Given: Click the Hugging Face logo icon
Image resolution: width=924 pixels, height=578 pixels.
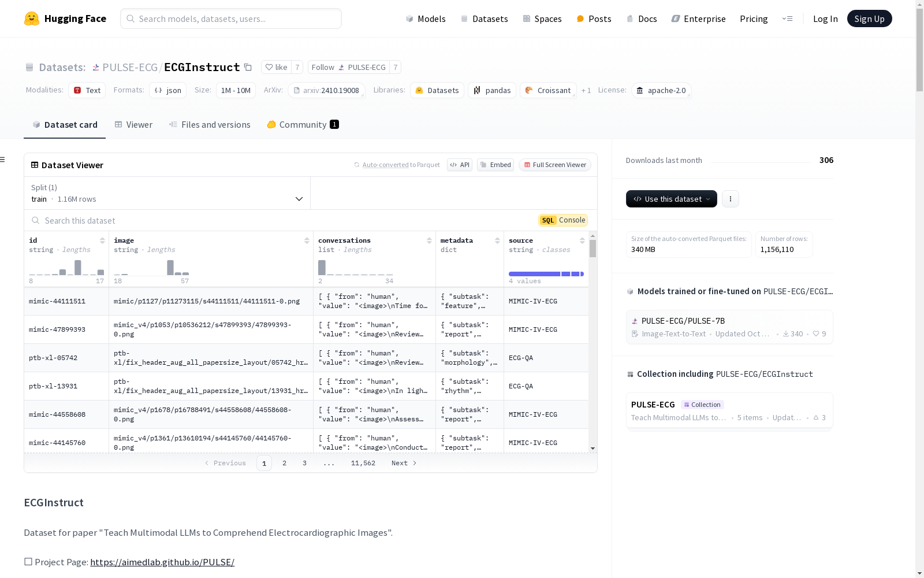Looking at the screenshot, I should 32,18.
